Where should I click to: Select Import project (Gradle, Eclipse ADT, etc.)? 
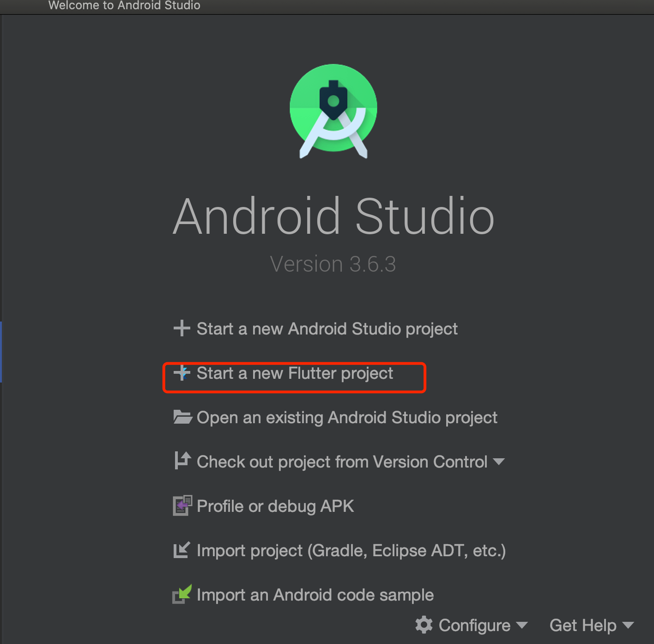[351, 551]
